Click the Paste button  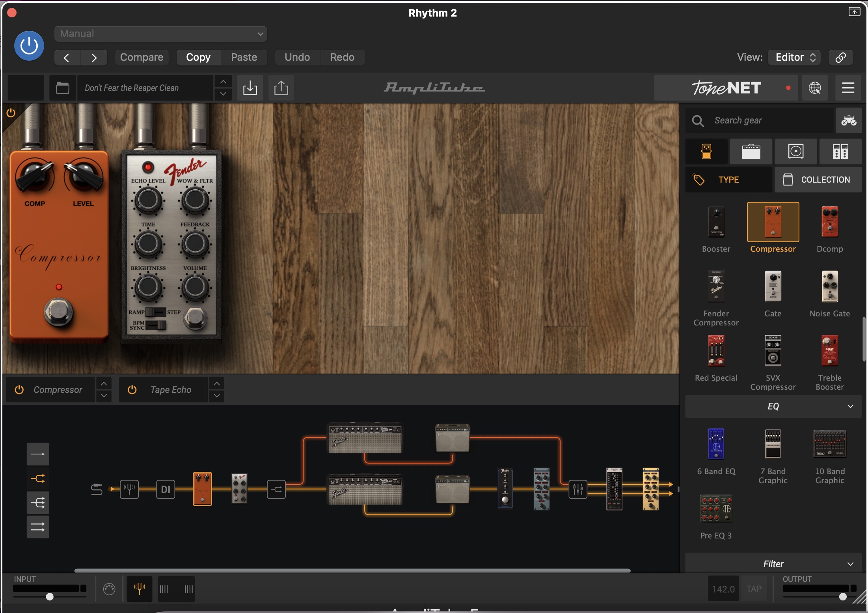[244, 58]
